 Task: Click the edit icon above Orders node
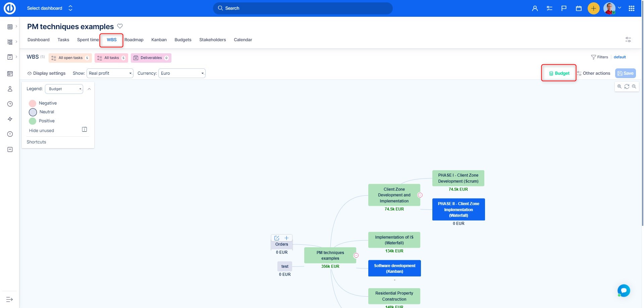pyautogui.click(x=277, y=238)
